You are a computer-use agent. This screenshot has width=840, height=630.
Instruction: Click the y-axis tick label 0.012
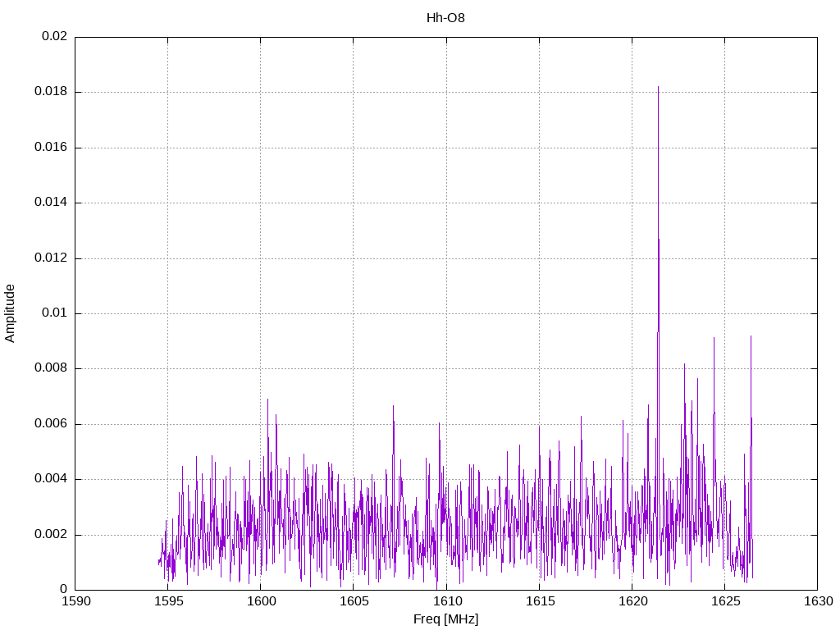click(51, 258)
